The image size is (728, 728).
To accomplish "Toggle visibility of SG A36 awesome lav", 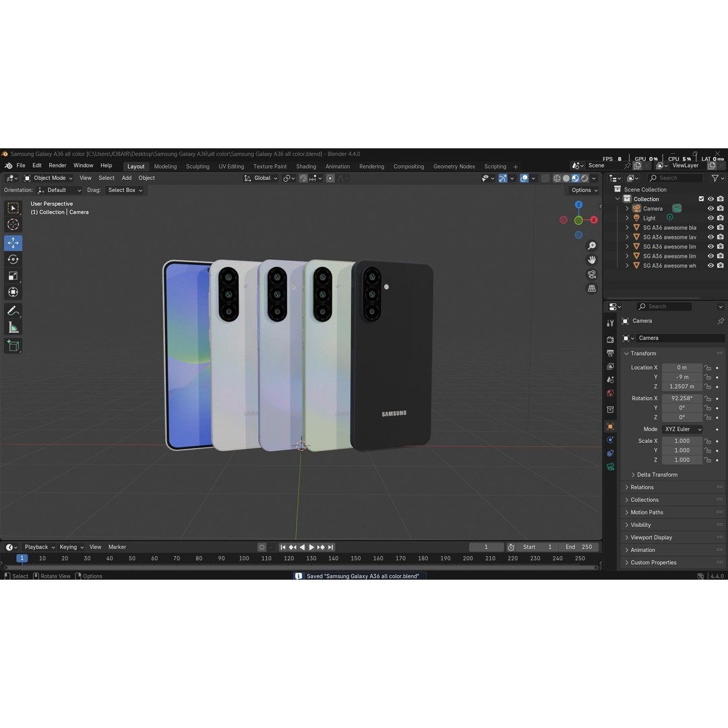I will click(711, 237).
